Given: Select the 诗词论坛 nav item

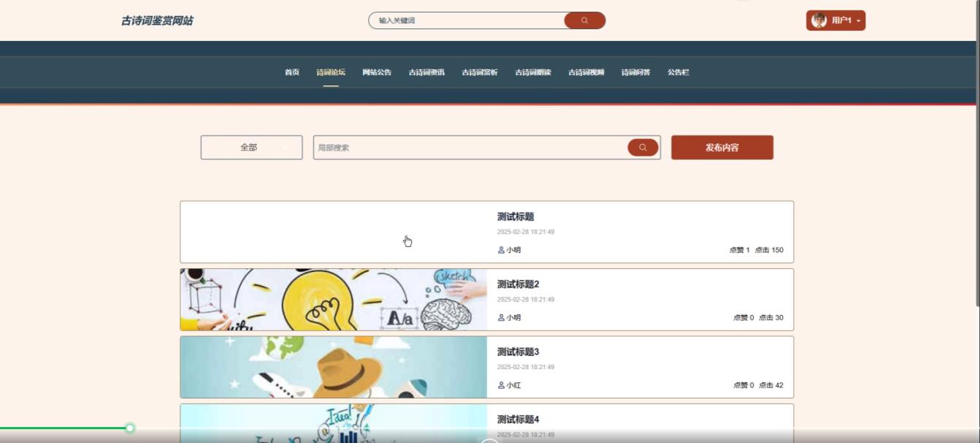Looking at the screenshot, I should [x=331, y=72].
